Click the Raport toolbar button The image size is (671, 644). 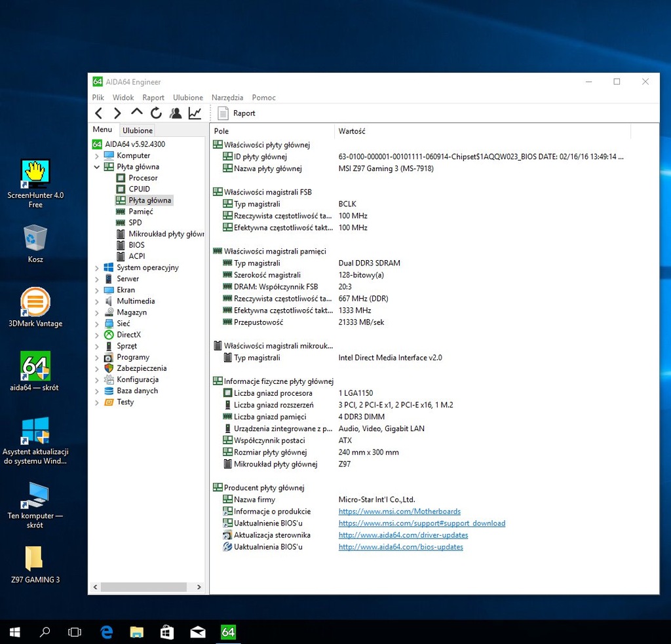tap(237, 113)
